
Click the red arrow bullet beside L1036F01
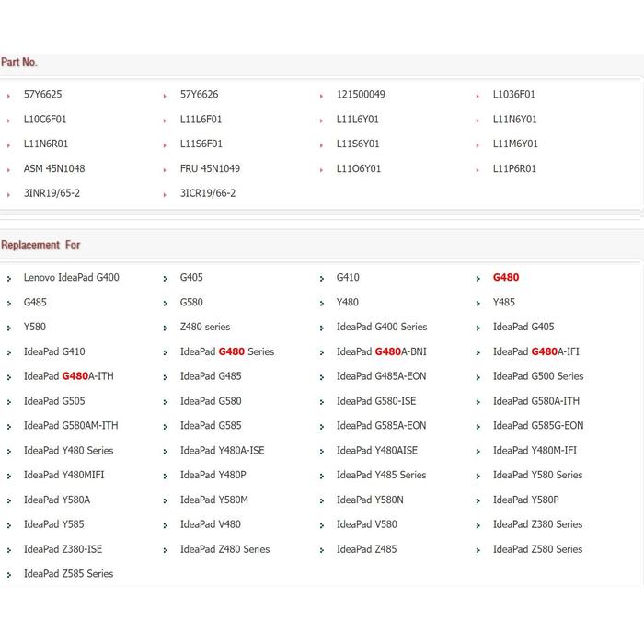[478, 96]
